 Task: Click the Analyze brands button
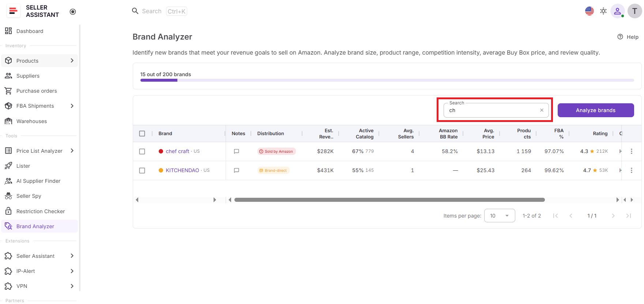[596, 110]
